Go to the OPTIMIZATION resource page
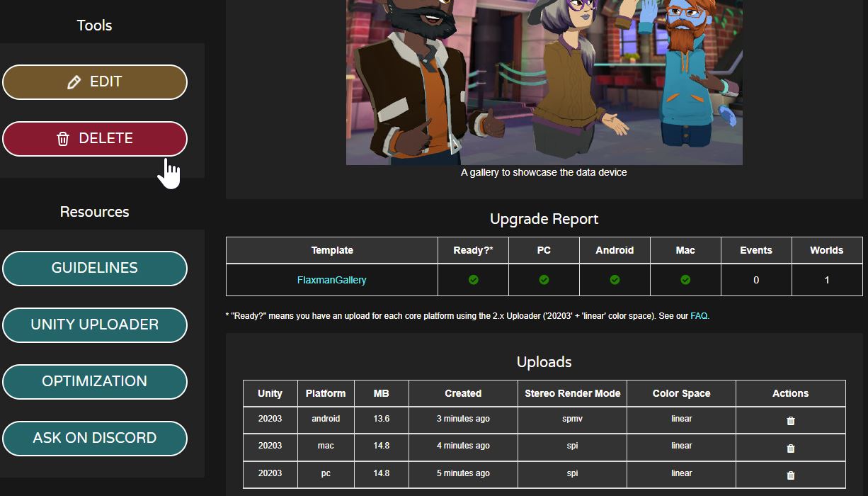 point(95,381)
